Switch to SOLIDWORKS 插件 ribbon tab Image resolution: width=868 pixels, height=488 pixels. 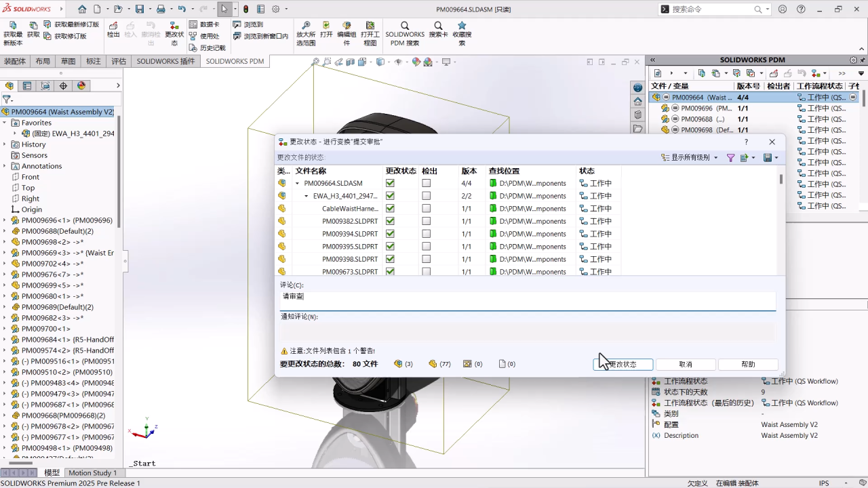pos(166,61)
